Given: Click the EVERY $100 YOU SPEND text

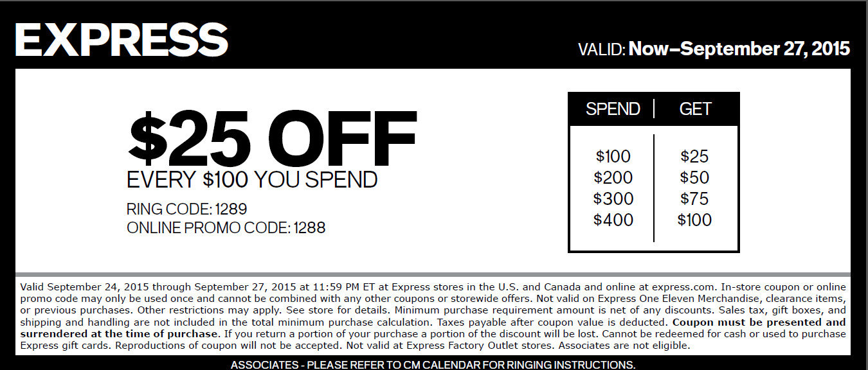Looking at the screenshot, I should (x=252, y=180).
